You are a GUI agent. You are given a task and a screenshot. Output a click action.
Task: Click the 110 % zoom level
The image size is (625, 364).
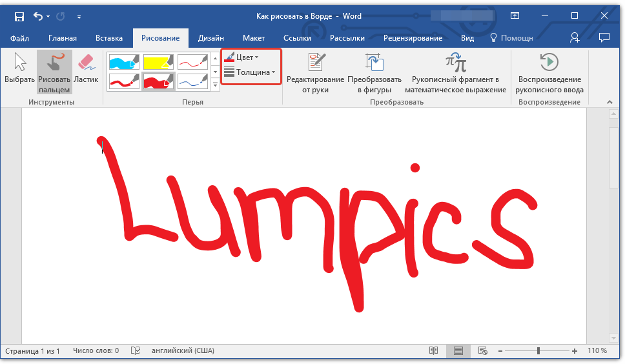tap(597, 351)
